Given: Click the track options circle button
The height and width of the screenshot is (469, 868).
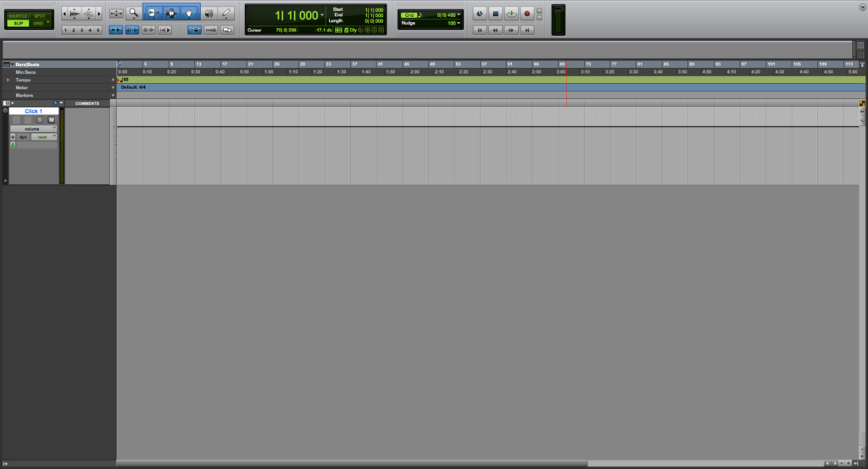Looking at the screenshot, I should pos(6,111).
